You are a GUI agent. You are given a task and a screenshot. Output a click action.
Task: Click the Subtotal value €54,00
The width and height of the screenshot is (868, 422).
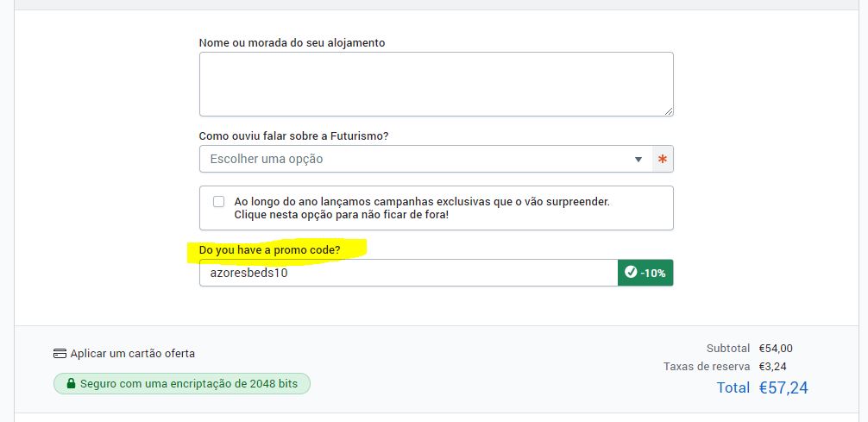(776, 349)
